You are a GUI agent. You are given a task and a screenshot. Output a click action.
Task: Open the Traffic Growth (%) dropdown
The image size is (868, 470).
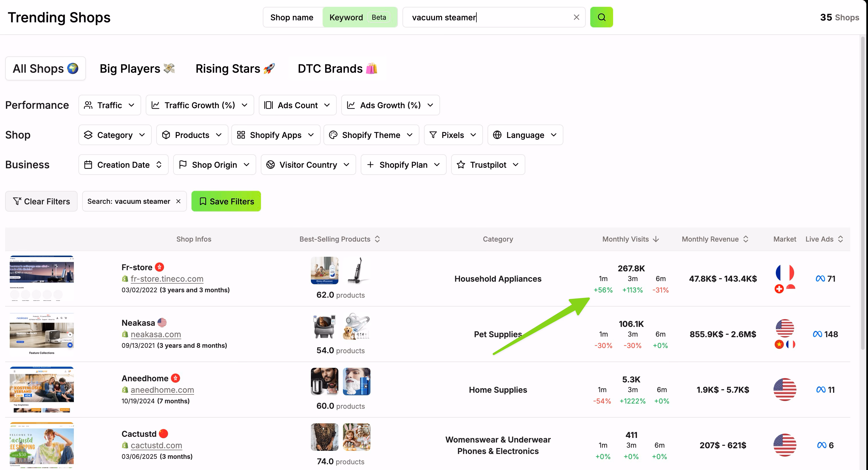pos(200,105)
